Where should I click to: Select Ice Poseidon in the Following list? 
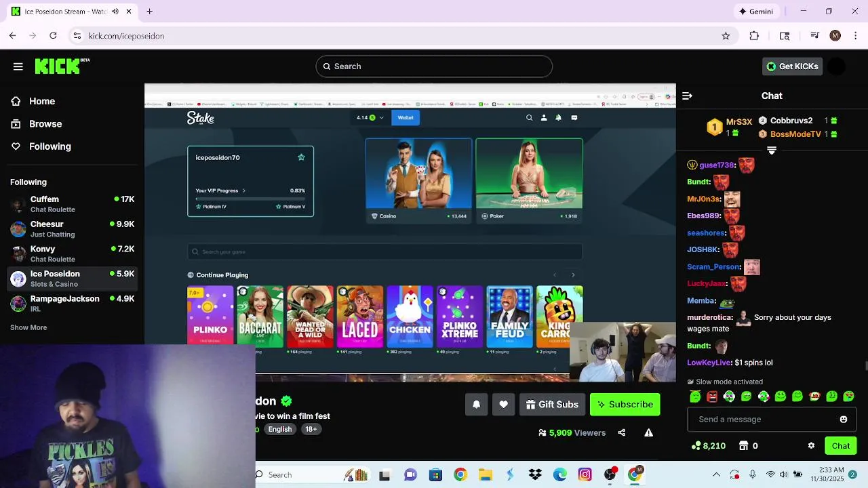click(x=73, y=279)
